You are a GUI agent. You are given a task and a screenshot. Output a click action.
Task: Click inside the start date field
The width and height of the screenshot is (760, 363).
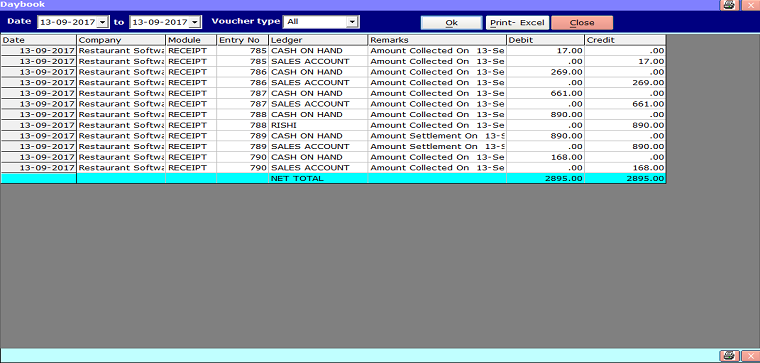67,22
